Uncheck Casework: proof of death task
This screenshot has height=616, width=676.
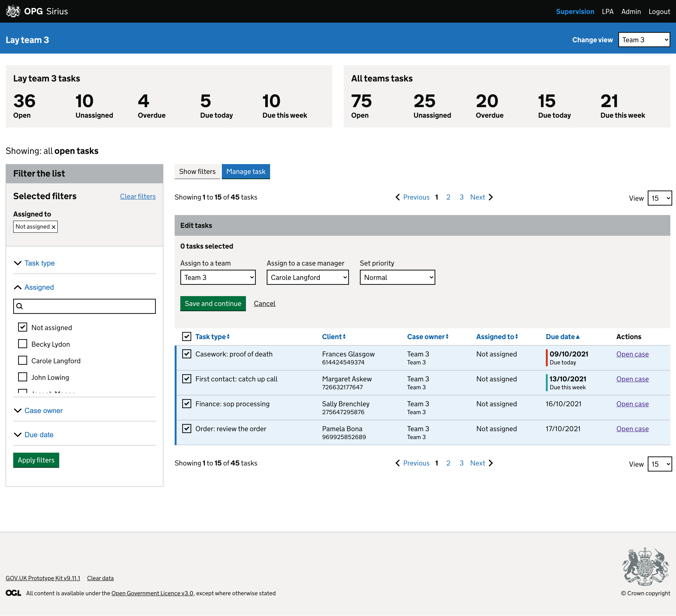(x=187, y=354)
